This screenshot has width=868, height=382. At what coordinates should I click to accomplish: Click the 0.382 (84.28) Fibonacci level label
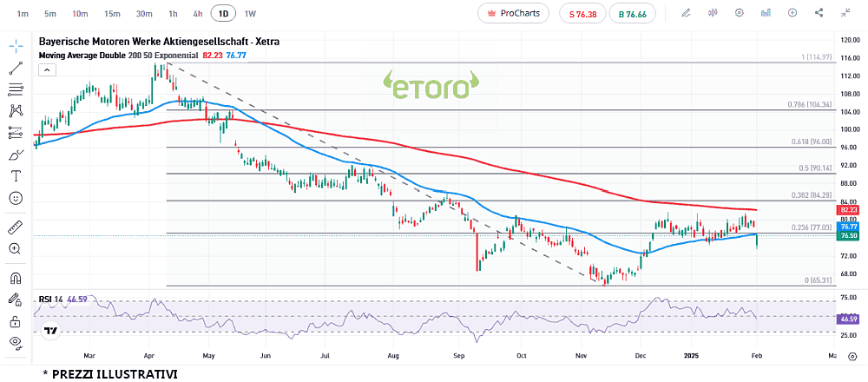(812, 194)
